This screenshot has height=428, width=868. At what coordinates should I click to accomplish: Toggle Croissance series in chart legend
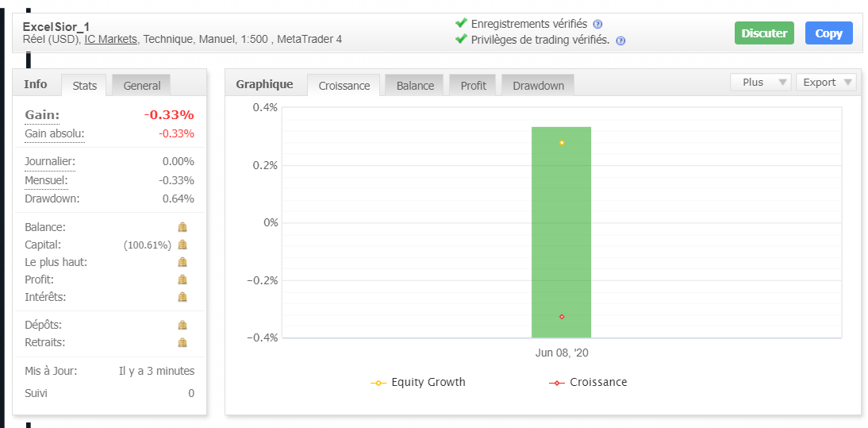pyautogui.click(x=588, y=382)
